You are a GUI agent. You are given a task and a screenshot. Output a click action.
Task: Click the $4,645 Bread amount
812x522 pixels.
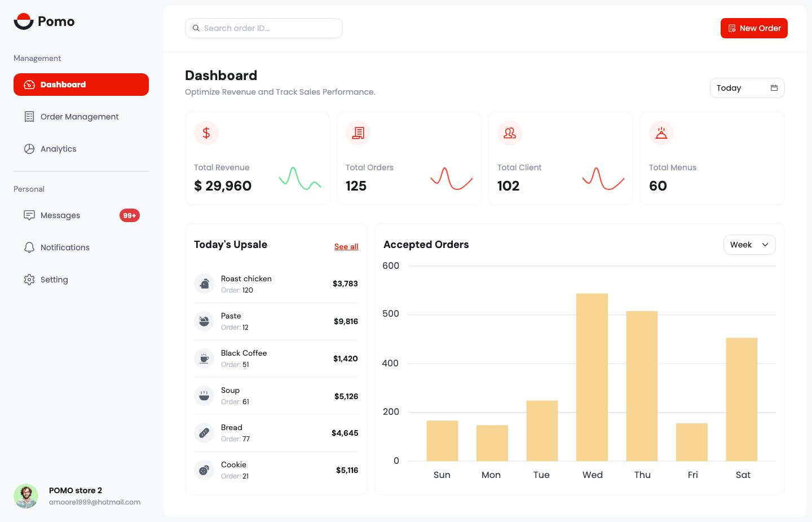coord(345,433)
